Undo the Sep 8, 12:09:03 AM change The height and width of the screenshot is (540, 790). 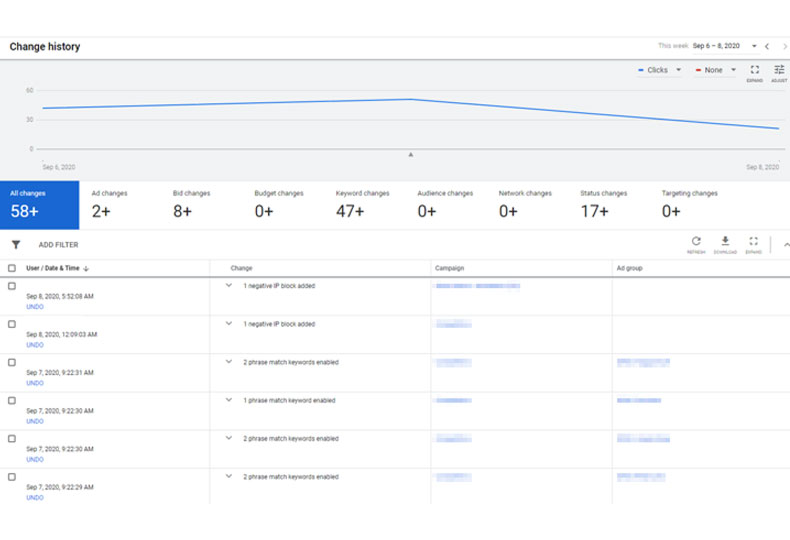35,345
